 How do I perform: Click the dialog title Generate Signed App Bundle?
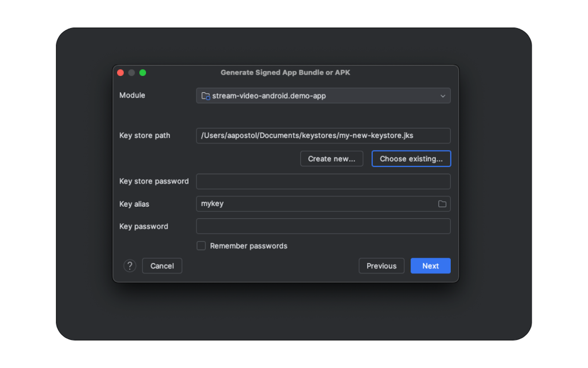click(x=285, y=72)
